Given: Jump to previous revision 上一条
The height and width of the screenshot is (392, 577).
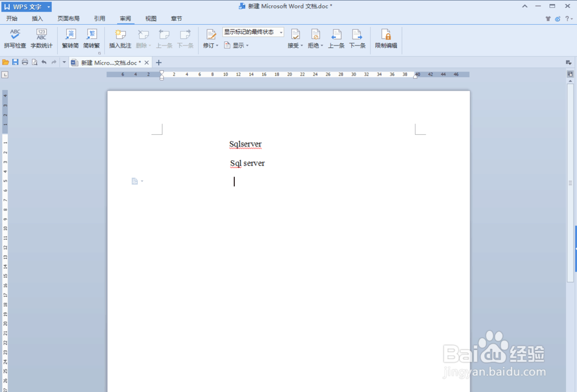Looking at the screenshot, I should pos(336,39).
